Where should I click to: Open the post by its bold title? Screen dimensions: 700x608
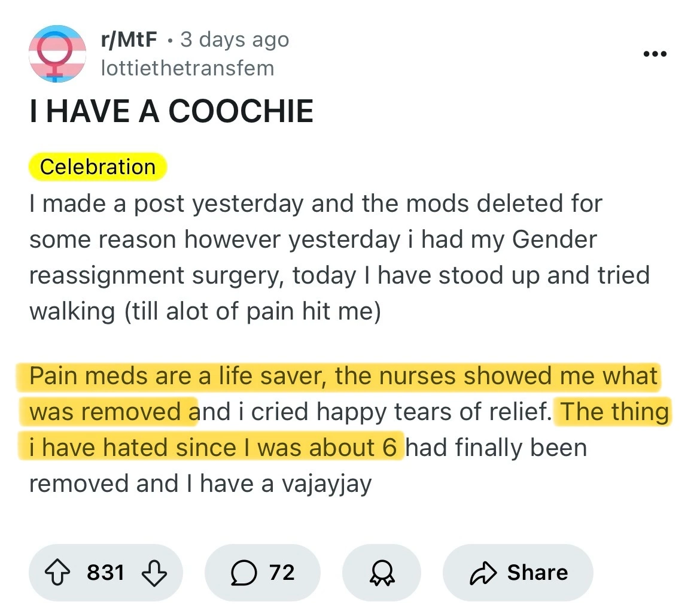click(171, 111)
